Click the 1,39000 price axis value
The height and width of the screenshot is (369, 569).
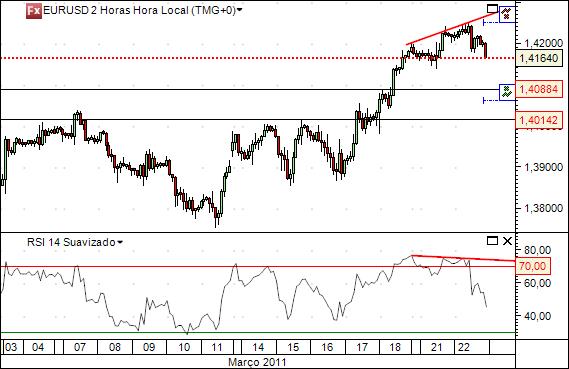coord(543,167)
